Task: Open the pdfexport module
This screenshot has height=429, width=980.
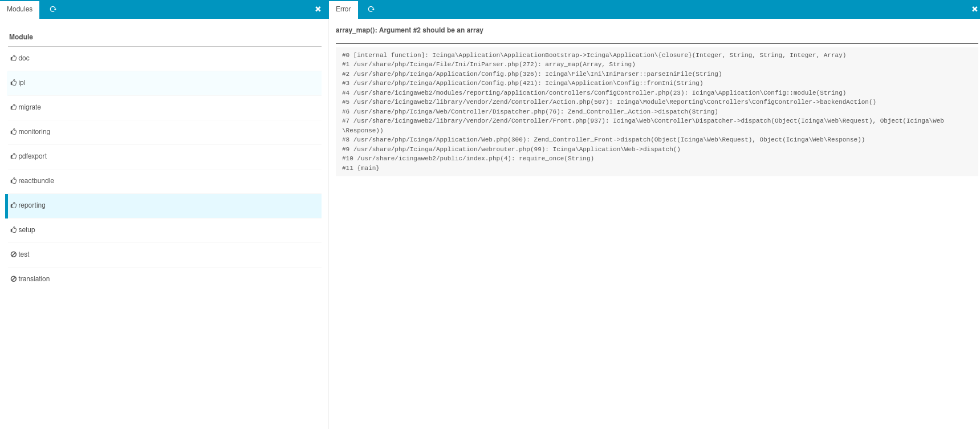Action: pyautogui.click(x=164, y=156)
